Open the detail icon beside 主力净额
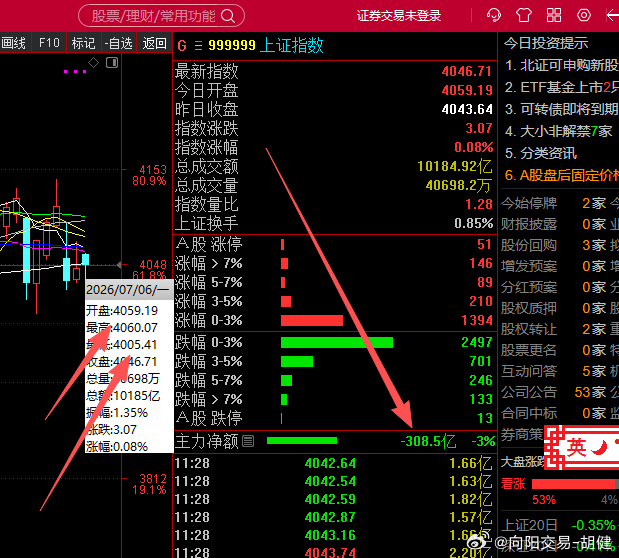 (248, 441)
